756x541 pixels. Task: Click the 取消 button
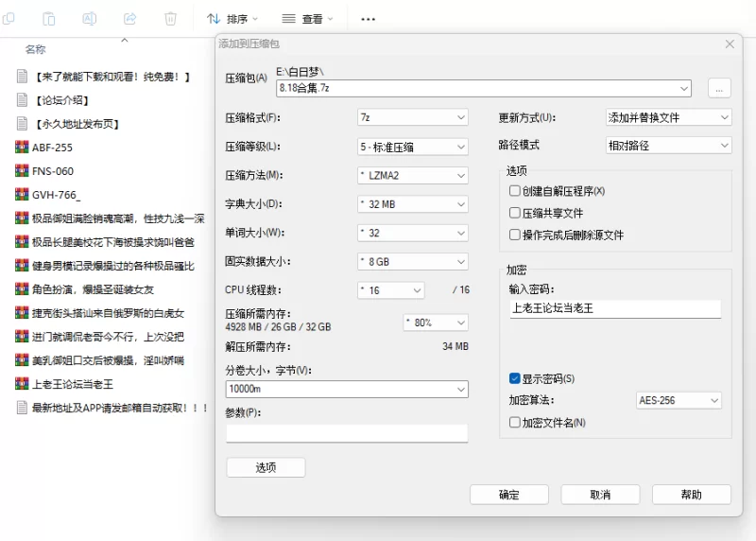pyautogui.click(x=600, y=495)
